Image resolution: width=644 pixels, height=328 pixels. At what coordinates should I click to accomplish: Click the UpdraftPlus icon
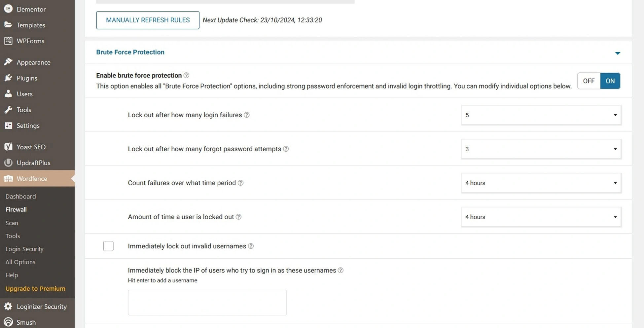click(x=8, y=163)
